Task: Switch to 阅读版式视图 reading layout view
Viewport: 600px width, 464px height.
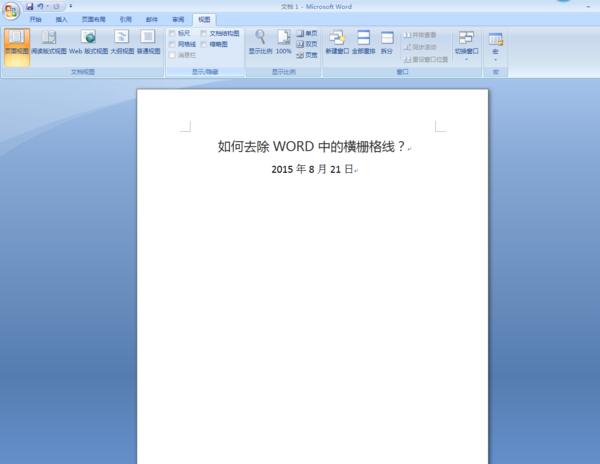Action: (49, 42)
